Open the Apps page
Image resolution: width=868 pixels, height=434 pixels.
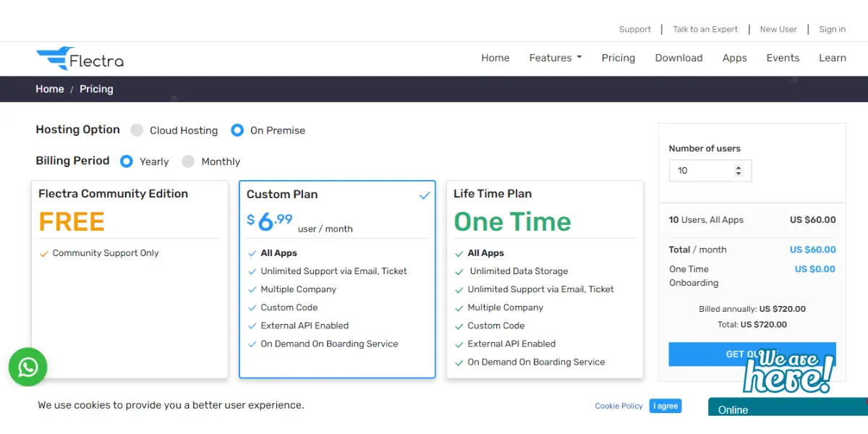(x=734, y=58)
